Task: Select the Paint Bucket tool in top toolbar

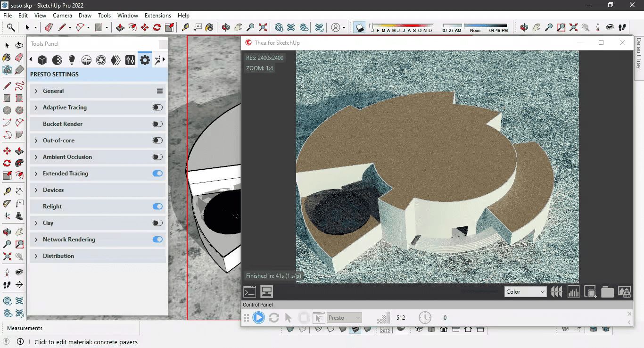Action: [x=209, y=27]
